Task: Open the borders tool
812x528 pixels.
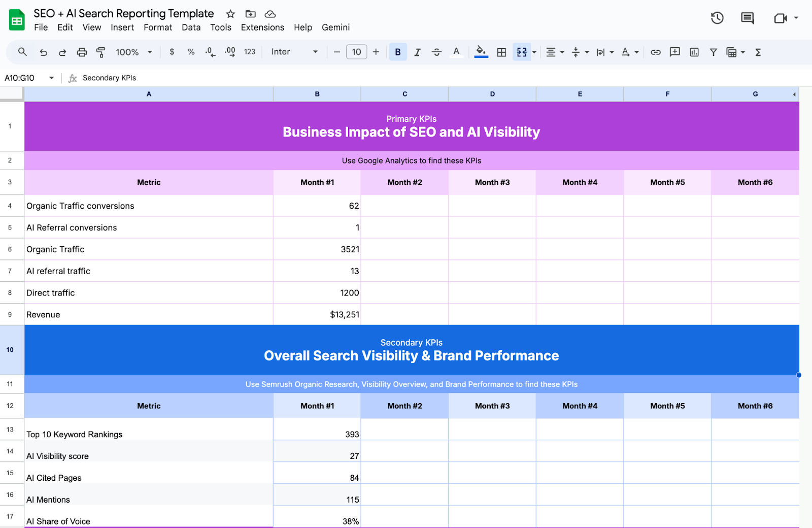Action: pos(501,52)
